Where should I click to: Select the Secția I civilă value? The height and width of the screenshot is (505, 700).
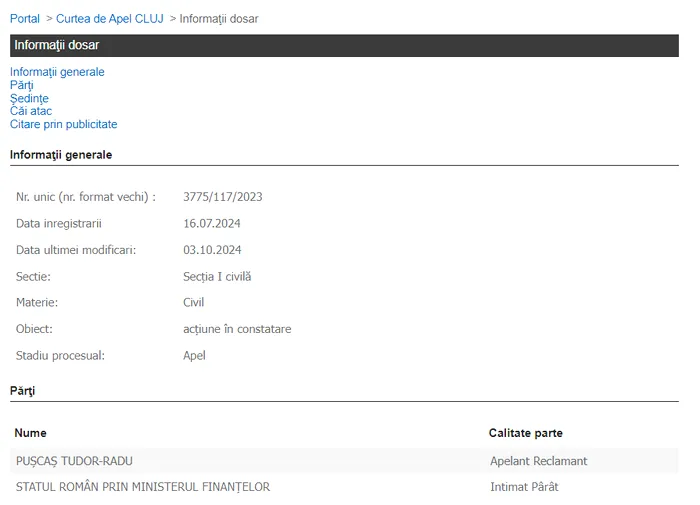pyautogui.click(x=217, y=276)
